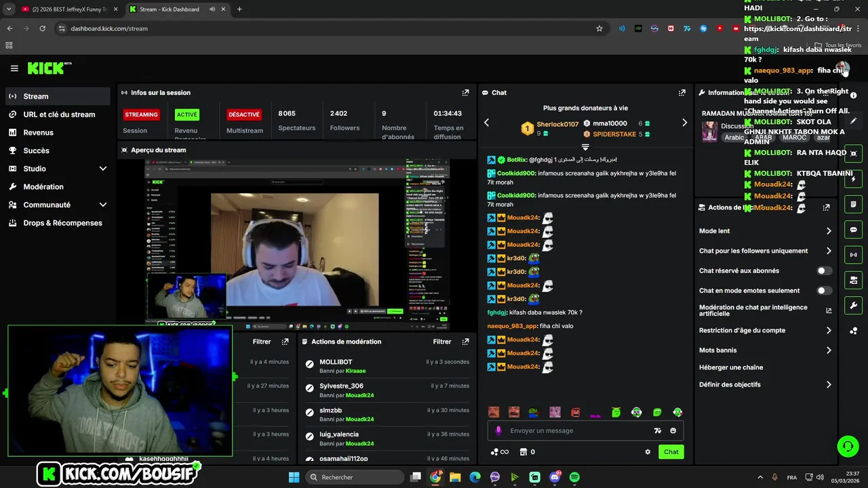The width and height of the screenshot is (868, 488).
Task: Click the Mouadk24 link under Sylvestre_306
Action: coord(359,395)
